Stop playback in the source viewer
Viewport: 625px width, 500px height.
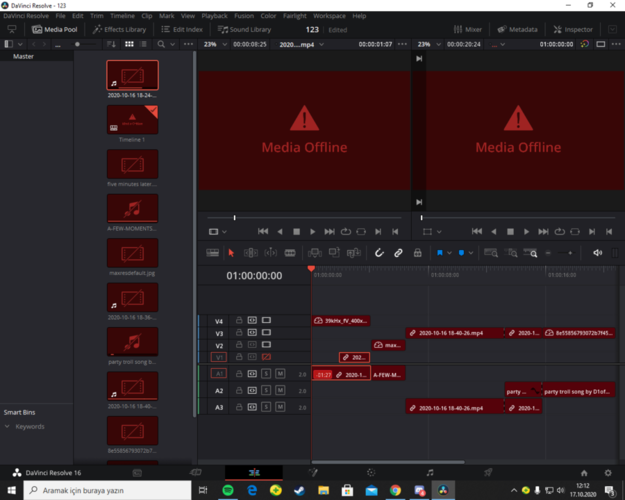[296, 232]
